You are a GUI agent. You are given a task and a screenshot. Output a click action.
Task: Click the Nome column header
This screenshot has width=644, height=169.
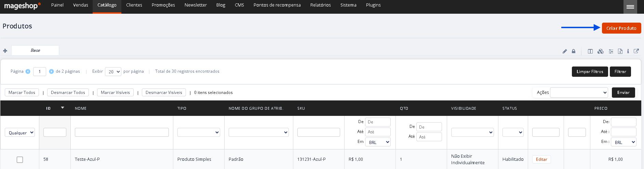81,108
